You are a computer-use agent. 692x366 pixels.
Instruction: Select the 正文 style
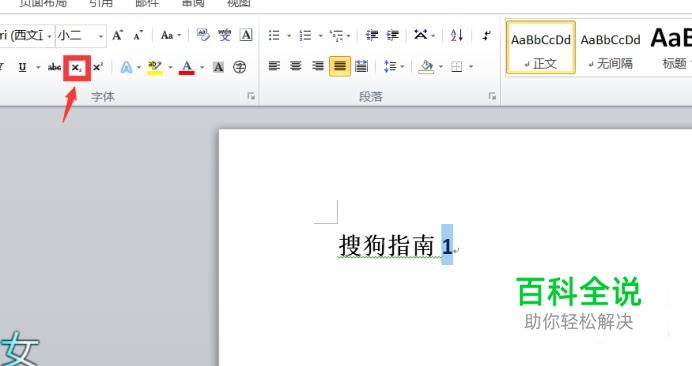541,47
